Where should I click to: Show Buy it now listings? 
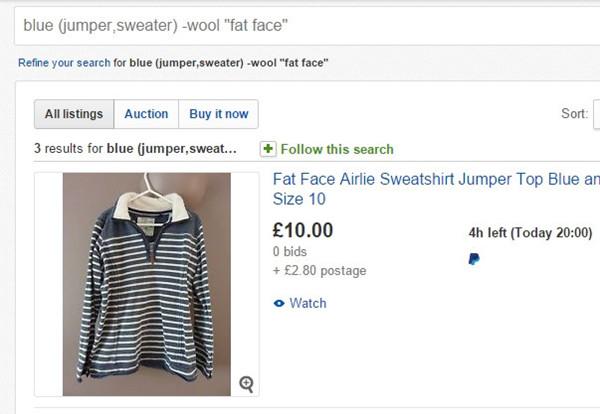(x=219, y=114)
